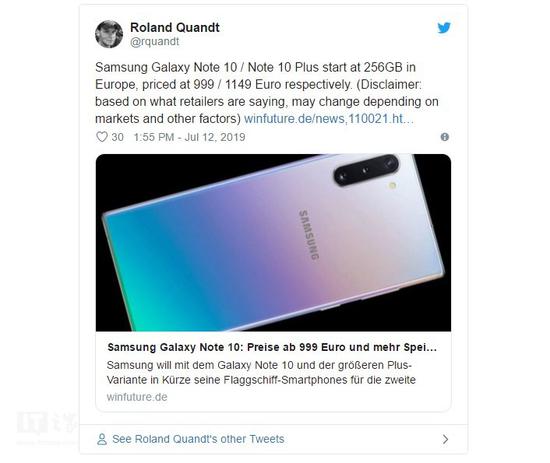Viewport: 550px width, 463px height.
Task: Click the watermark logo at the lower left
Action: [x=47, y=423]
